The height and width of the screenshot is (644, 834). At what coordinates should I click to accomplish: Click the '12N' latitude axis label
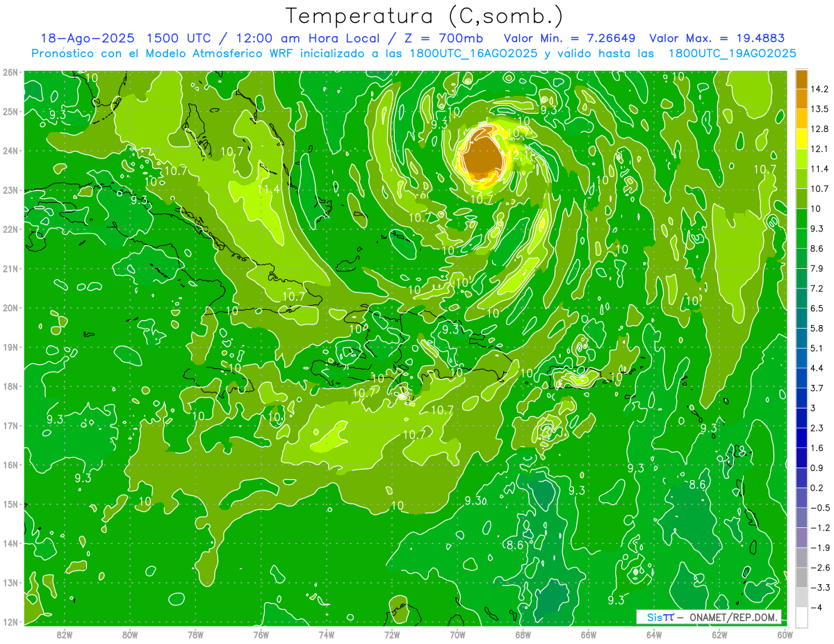coord(10,622)
